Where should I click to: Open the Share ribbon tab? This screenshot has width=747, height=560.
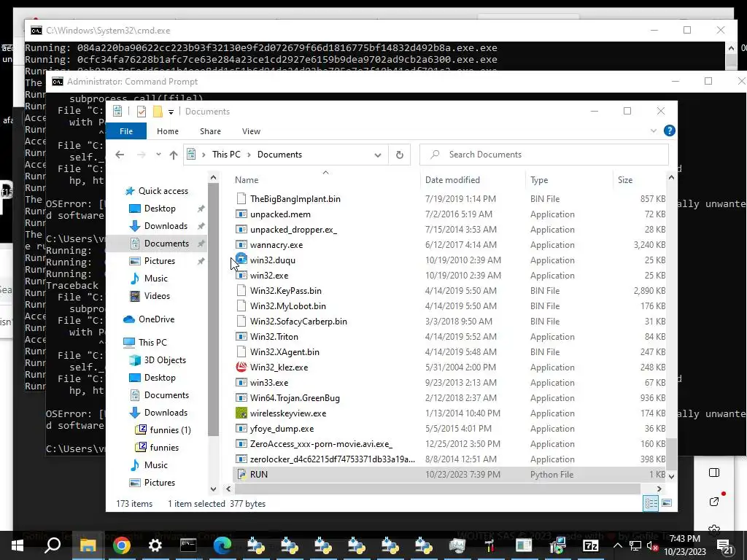210,131
